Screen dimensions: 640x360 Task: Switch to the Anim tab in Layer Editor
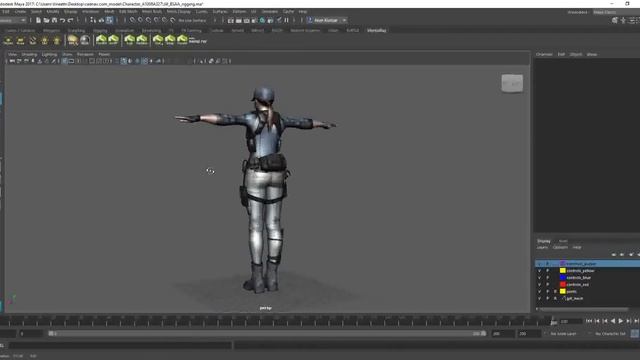tap(563, 241)
